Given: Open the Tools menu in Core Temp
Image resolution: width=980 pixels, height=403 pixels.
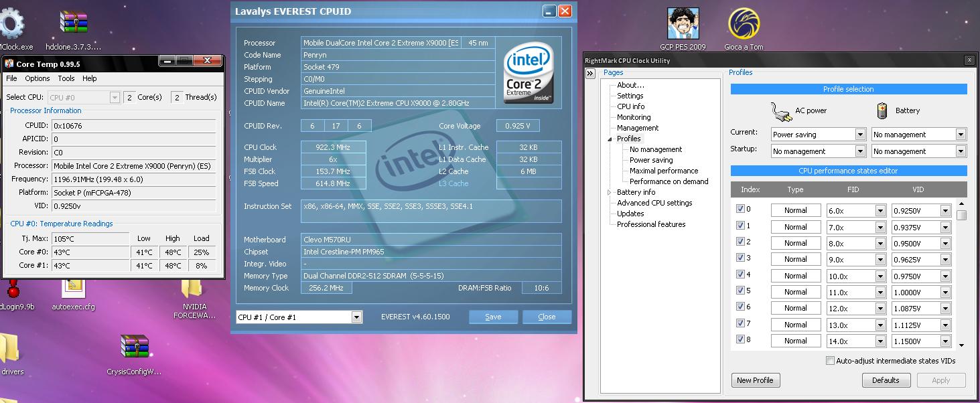Looking at the screenshot, I should [x=66, y=78].
